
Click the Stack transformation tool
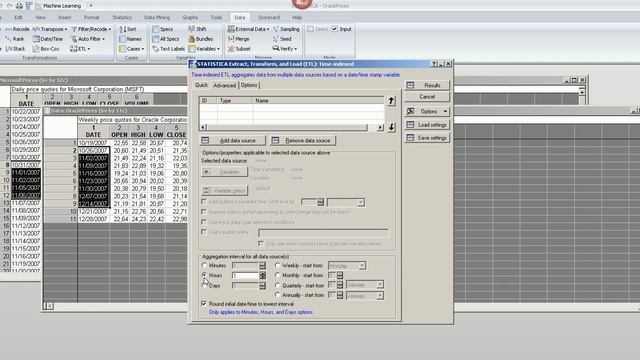pos(16,49)
